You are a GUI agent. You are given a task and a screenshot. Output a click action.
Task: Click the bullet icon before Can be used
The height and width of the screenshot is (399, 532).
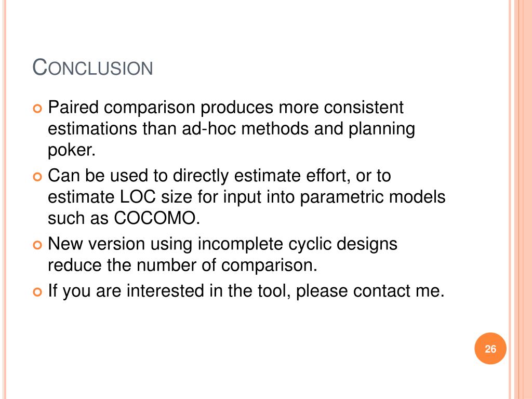point(37,177)
